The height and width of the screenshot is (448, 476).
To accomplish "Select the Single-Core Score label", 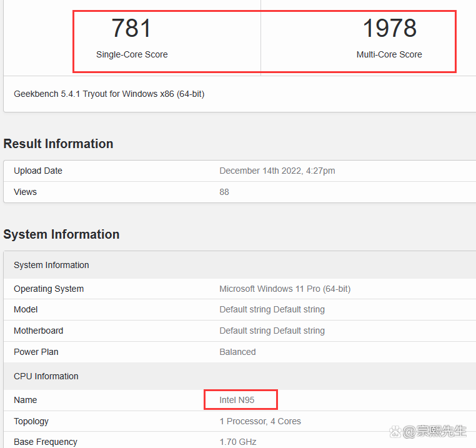I will [132, 54].
